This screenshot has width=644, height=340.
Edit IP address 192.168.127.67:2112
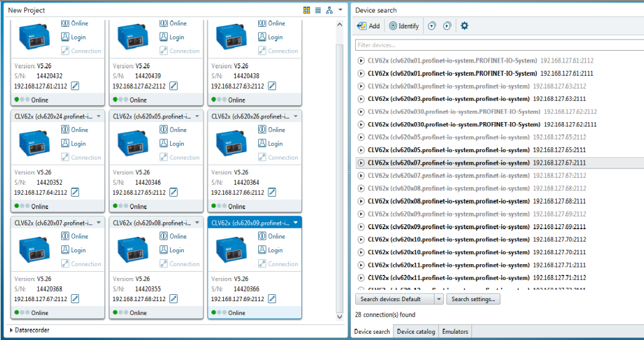coord(75,299)
